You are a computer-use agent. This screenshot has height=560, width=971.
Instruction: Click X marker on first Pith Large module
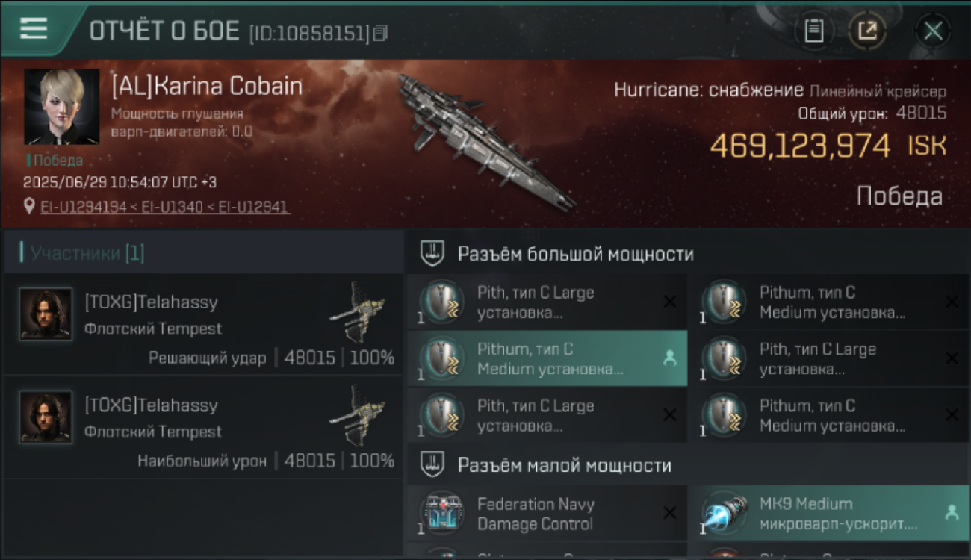[x=670, y=302]
